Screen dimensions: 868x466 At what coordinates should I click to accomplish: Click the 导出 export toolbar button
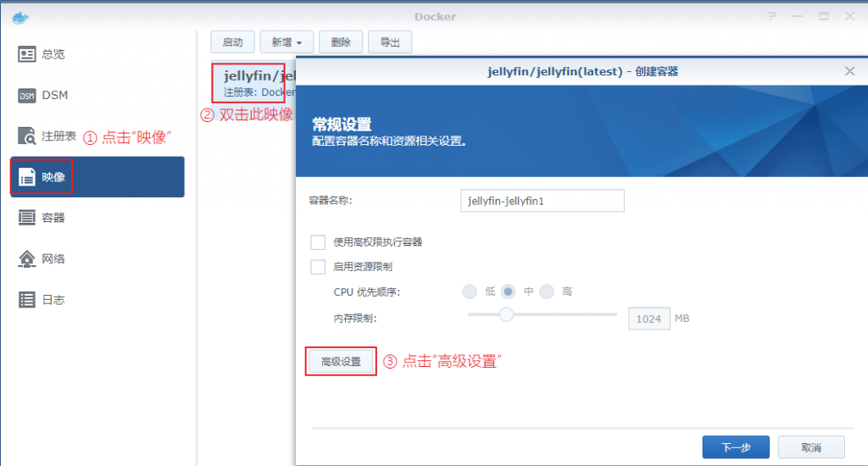click(390, 42)
